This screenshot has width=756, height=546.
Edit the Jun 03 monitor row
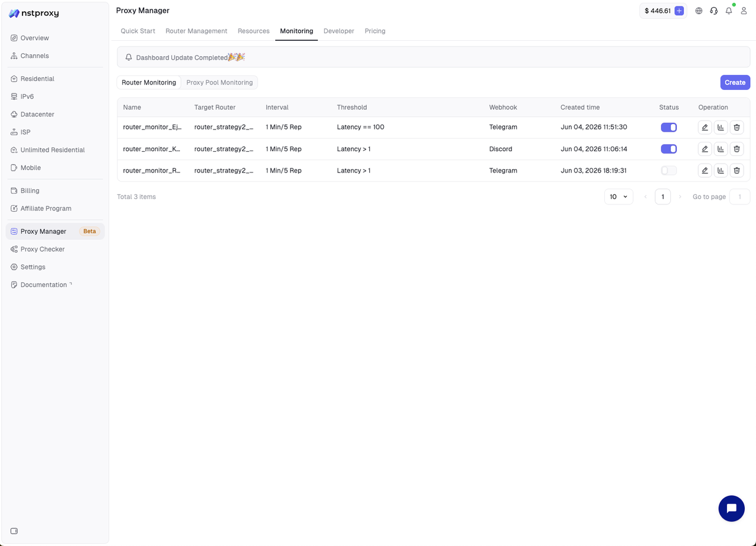(705, 170)
